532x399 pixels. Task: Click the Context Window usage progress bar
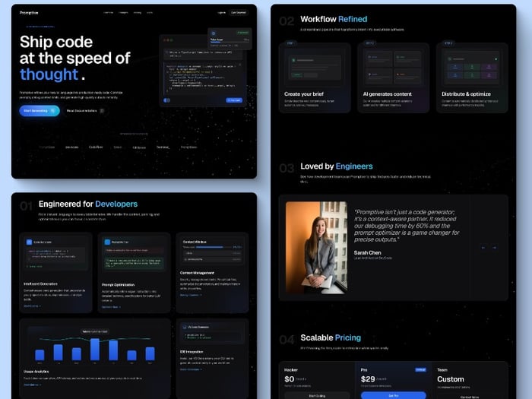pyautogui.click(x=213, y=247)
